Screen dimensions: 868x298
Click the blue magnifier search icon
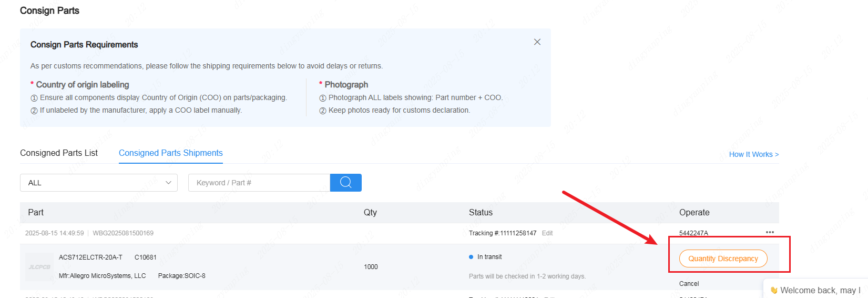pyautogui.click(x=346, y=183)
